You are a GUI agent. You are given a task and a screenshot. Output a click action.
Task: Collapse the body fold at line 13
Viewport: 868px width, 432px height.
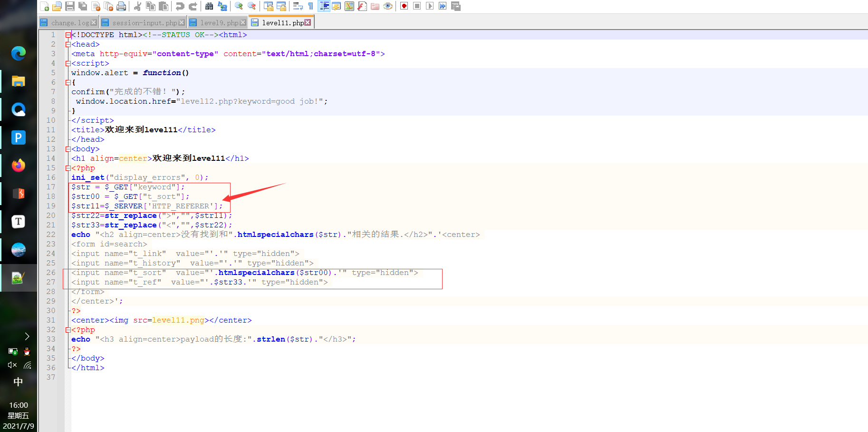[68, 149]
